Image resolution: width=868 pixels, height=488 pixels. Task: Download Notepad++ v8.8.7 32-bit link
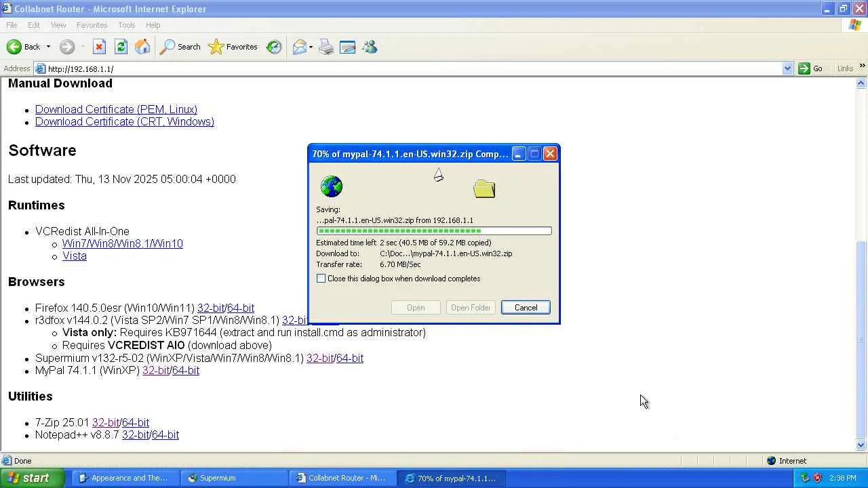(136, 435)
